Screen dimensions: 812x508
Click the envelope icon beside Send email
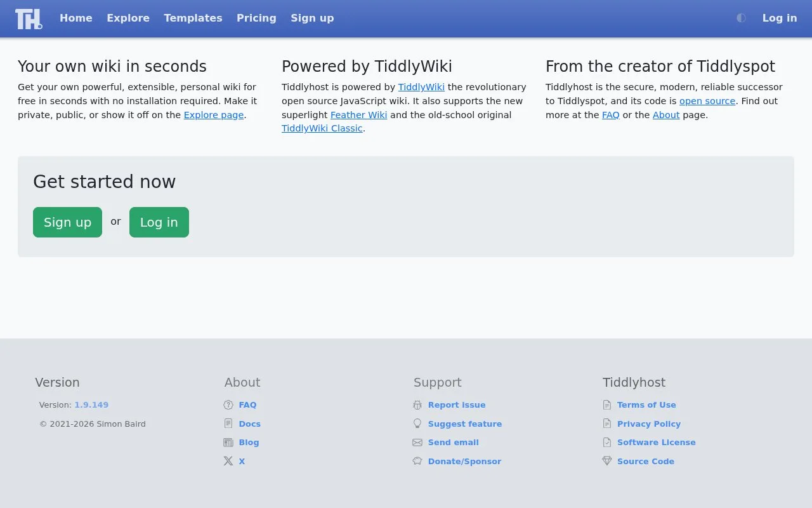click(417, 443)
